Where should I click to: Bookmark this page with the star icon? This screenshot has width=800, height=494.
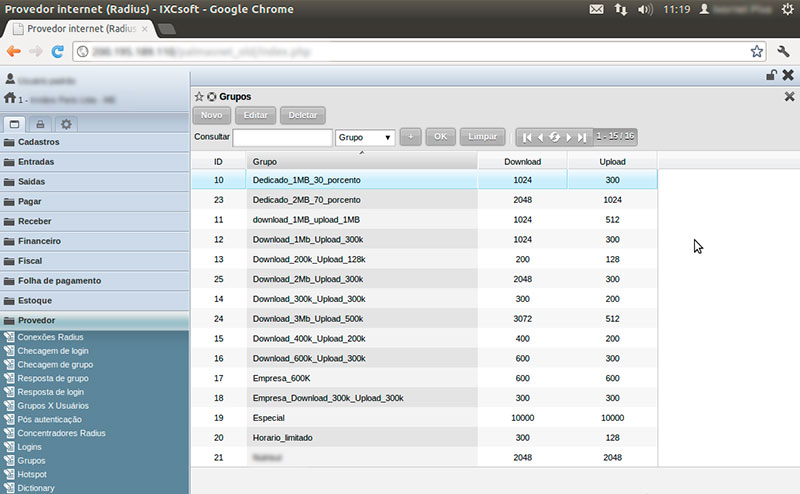click(x=757, y=51)
